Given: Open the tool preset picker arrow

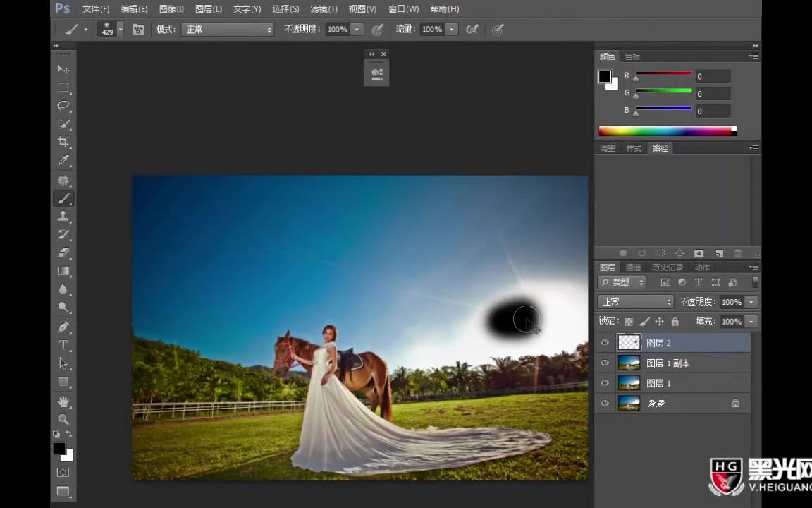Looking at the screenshot, I should coord(85,30).
